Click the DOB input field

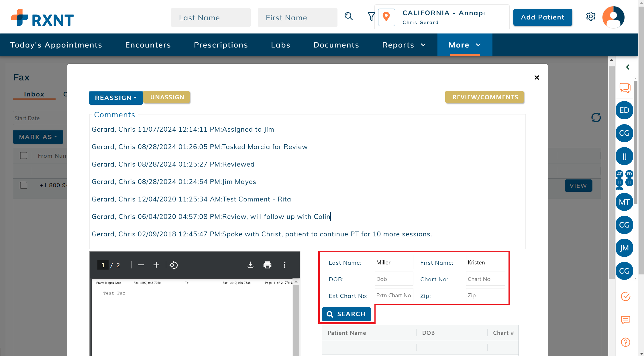(x=394, y=279)
